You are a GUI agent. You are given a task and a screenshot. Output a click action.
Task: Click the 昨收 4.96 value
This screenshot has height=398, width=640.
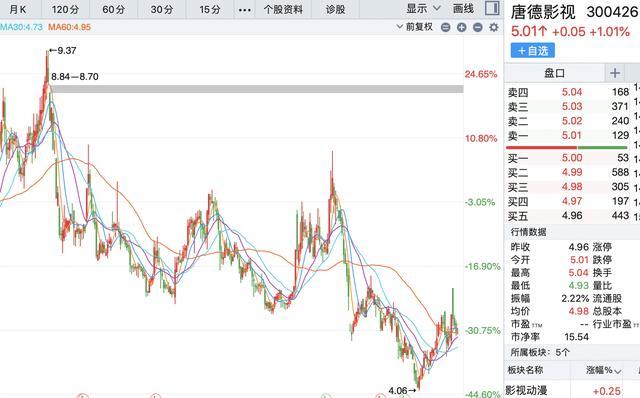[x=579, y=247]
